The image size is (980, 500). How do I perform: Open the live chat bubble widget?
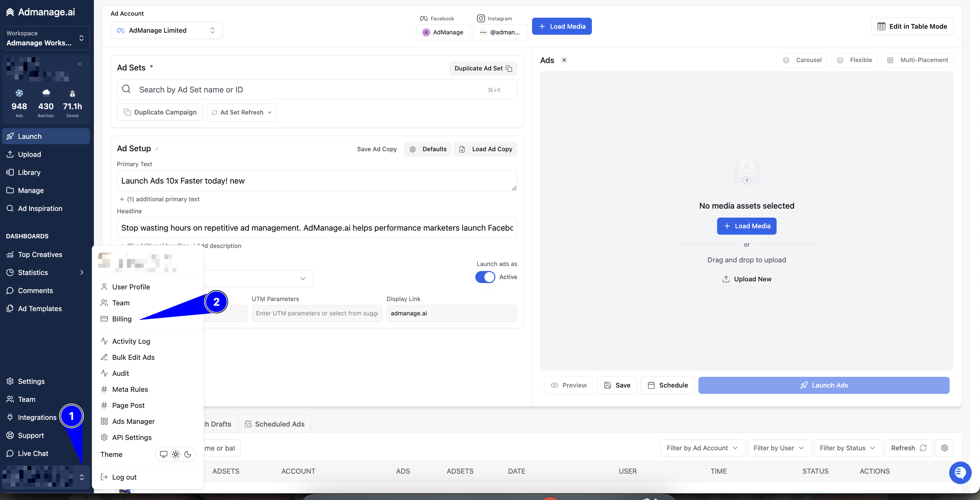tap(960, 472)
